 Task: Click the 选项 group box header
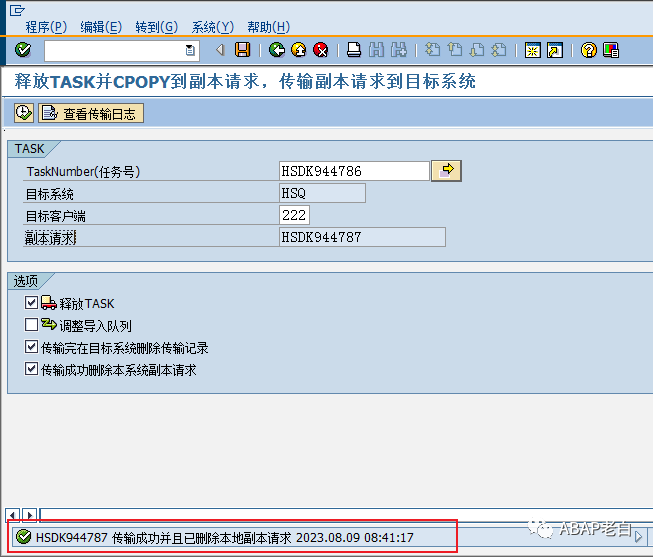click(26, 281)
